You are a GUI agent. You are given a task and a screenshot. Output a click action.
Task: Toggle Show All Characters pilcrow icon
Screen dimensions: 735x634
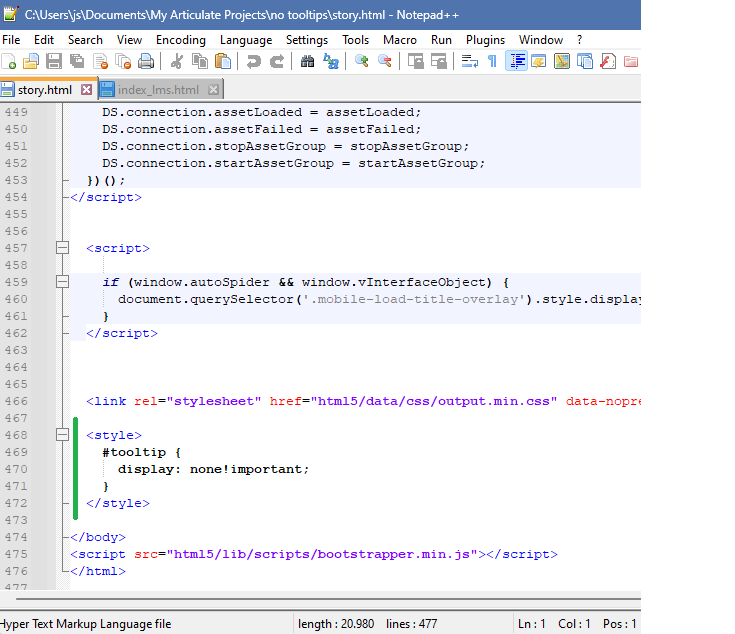(x=492, y=62)
